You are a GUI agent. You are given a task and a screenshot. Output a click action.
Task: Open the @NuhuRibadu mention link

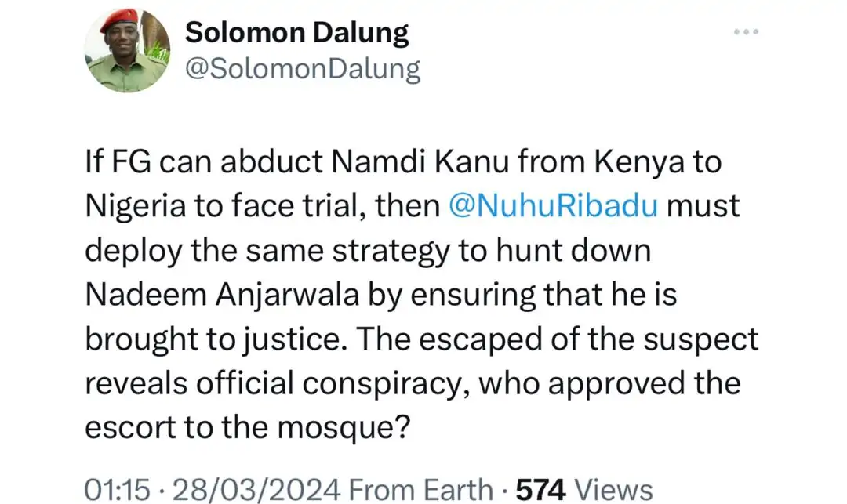(x=555, y=205)
